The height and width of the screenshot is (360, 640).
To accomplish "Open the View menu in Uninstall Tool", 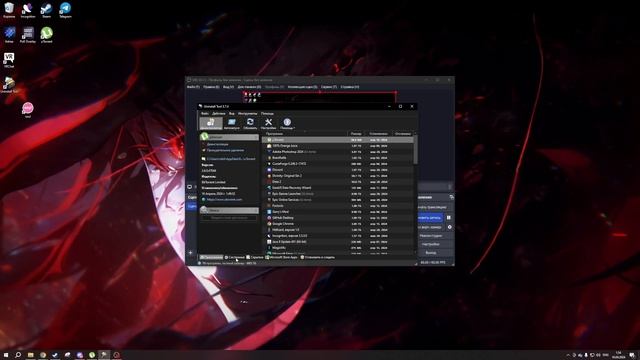I will 231,113.
